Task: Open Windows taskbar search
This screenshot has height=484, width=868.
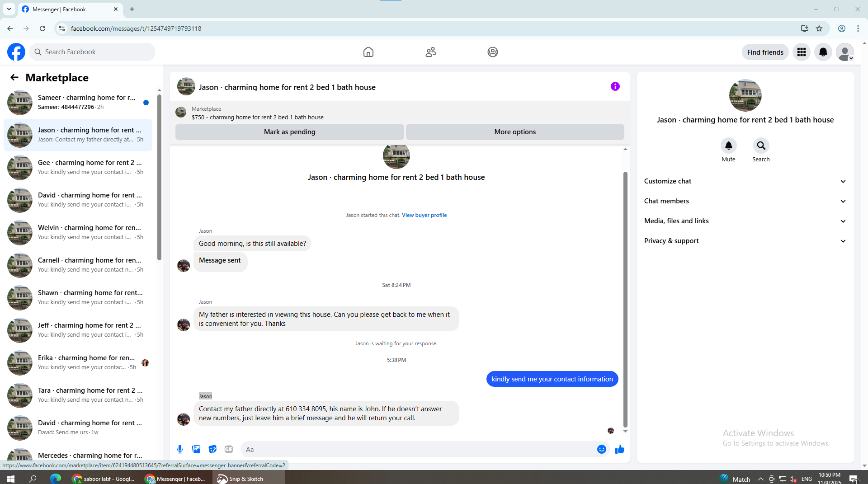Action: click(x=33, y=479)
